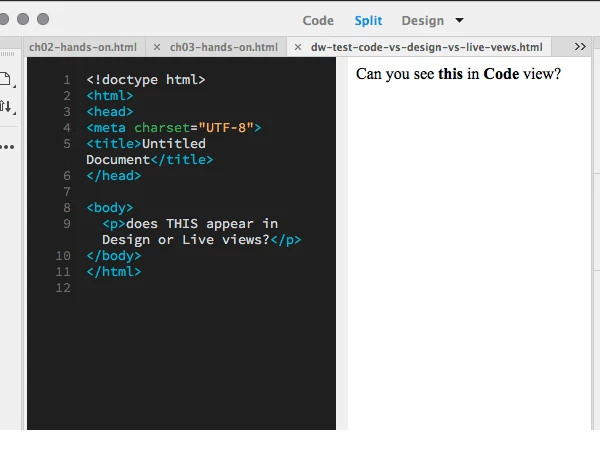Switch to Code view

[x=318, y=20]
